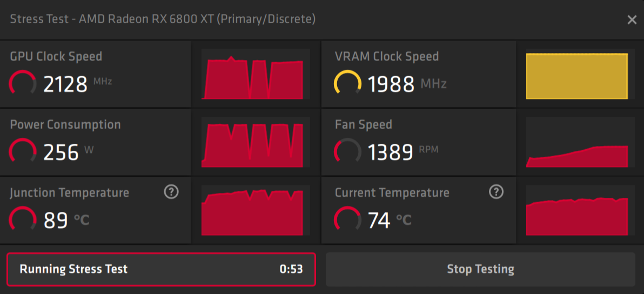This screenshot has width=644, height=294.
Task: Click the 1389 RPM fan speed value
Action: pyautogui.click(x=391, y=152)
